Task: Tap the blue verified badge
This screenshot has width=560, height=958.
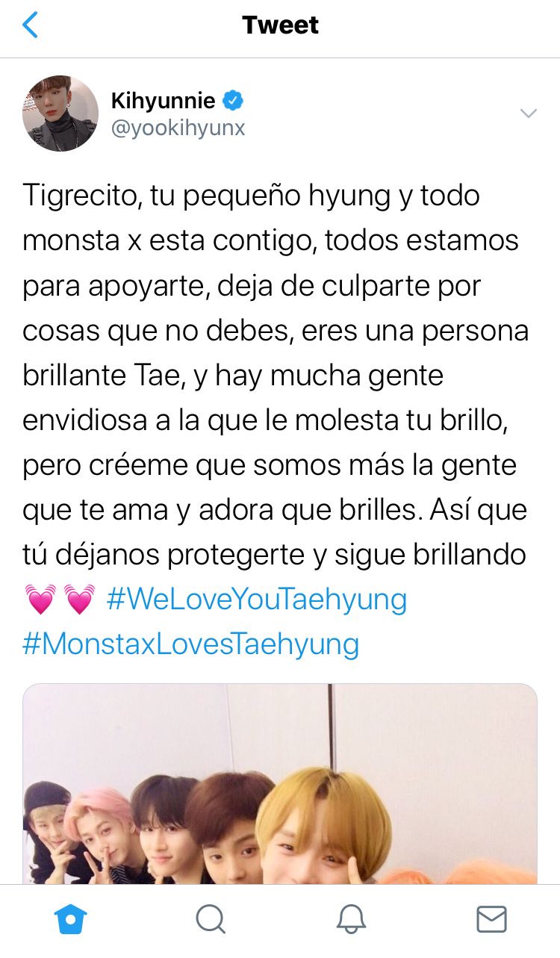Action: [x=234, y=100]
